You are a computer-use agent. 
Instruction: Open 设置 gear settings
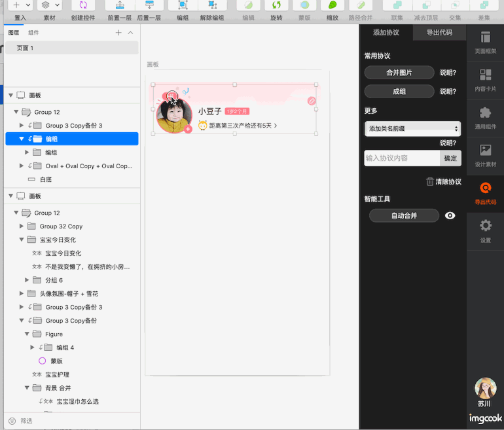486,232
